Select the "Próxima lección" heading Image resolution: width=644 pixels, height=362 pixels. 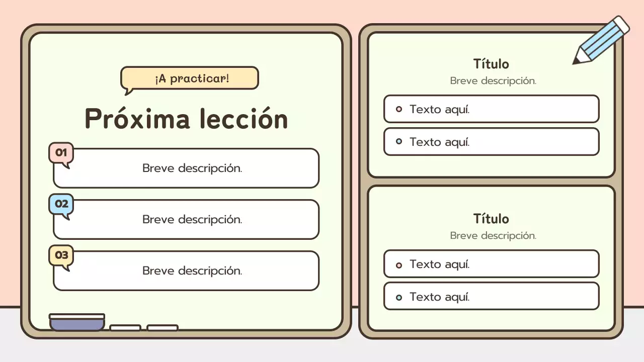point(186,119)
